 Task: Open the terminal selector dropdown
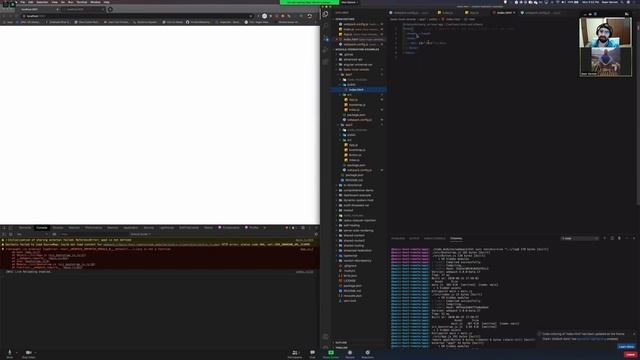click(x=580, y=238)
